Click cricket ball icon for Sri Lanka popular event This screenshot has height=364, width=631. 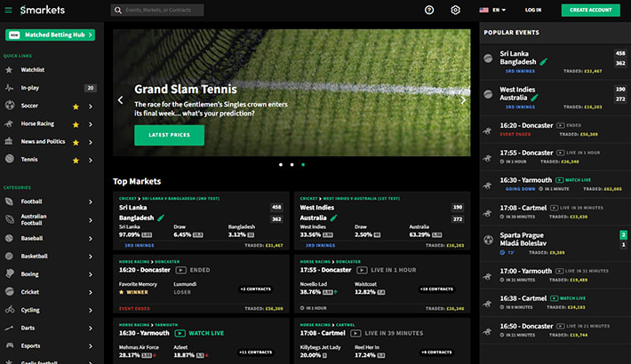(x=488, y=59)
